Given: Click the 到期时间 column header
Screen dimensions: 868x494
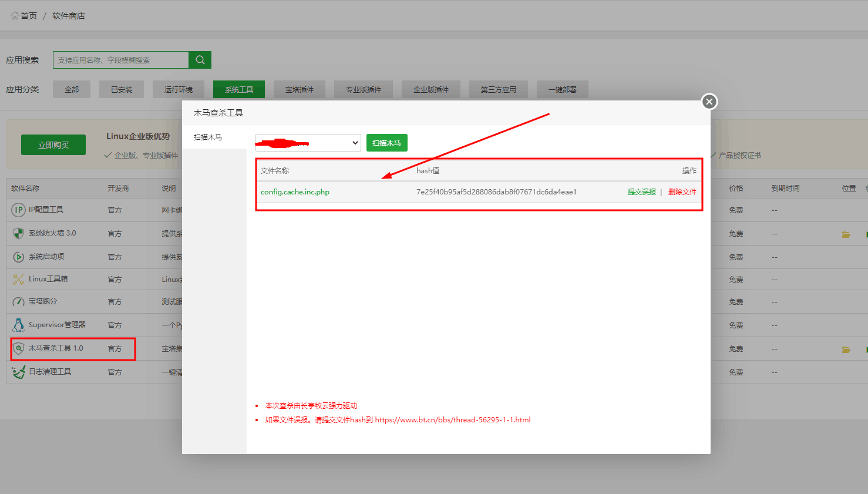Looking at the screenshot, I should coord(785,189).
